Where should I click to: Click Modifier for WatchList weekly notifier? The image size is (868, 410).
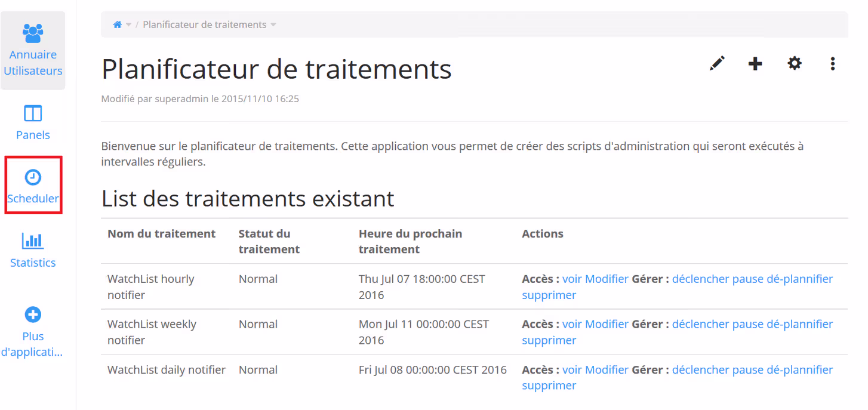click(x=607, y=324)
